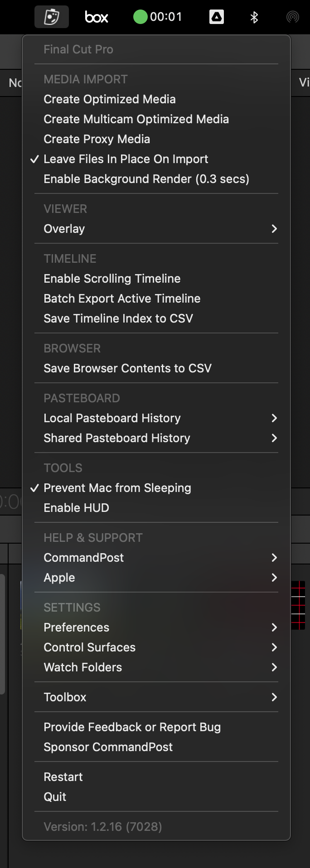The width and height of the screenshot is (310, 868).
Task: Select Create Optimized Media
Action: (x=156, y=99)
